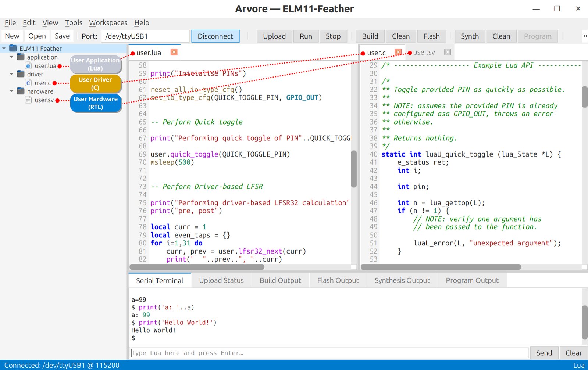Click horizontal scrollbar of user.lua editor
This screenshot has height=370, width=588.
coord(197,267)
